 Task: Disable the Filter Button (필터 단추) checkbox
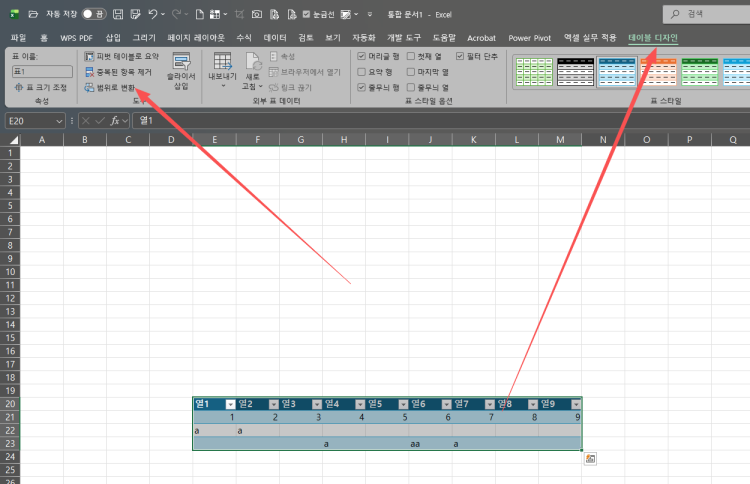pos(460,57)
